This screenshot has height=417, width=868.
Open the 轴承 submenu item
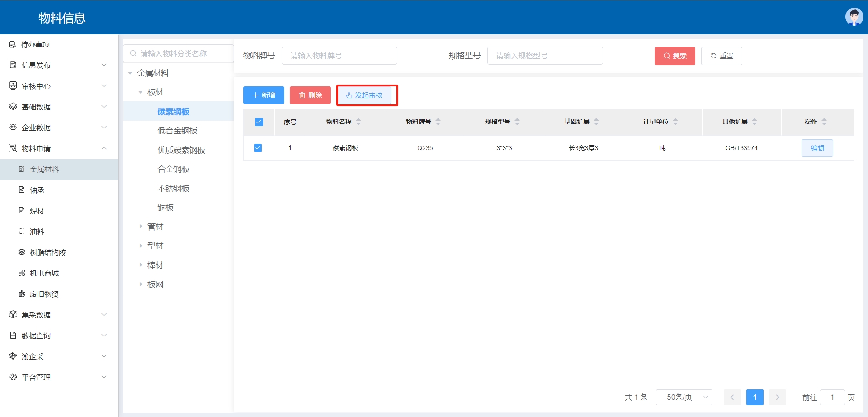37,190
